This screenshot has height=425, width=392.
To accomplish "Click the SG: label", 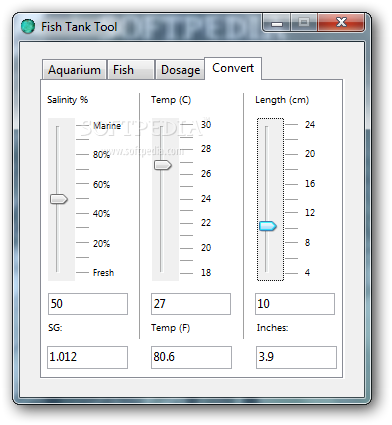I will 55,328.
